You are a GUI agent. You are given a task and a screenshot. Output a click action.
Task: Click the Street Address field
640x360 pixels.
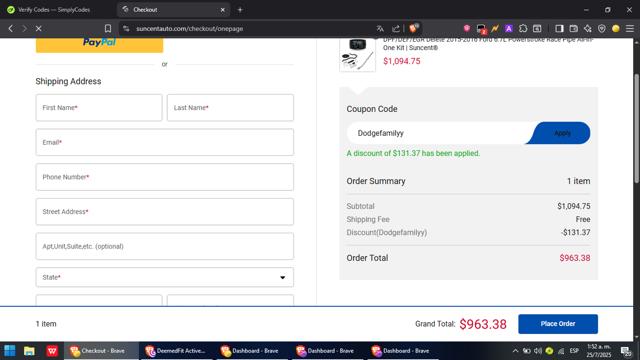pos(164,212)
